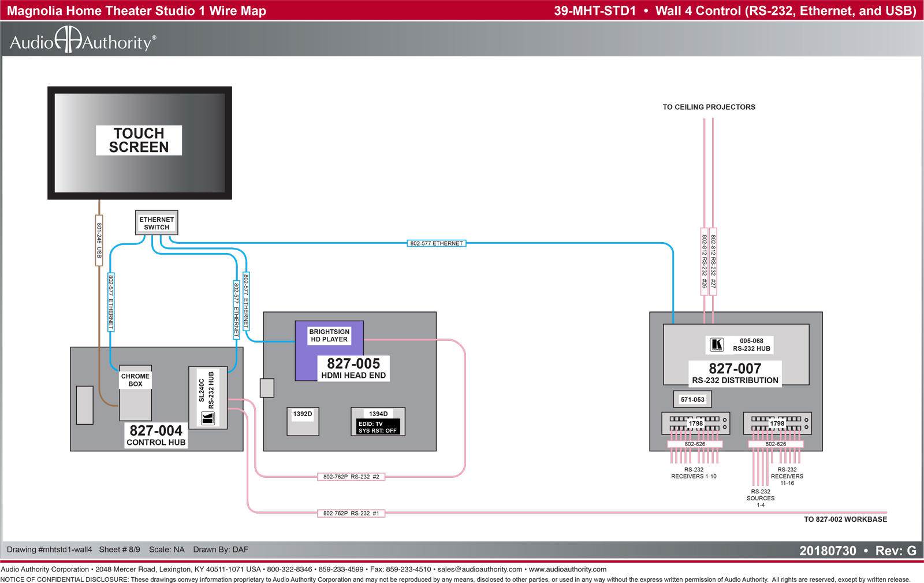The image size is (924, 583).
Task: Click the 802-812 RS-232 #26 cable label
Action: [705, 262]
